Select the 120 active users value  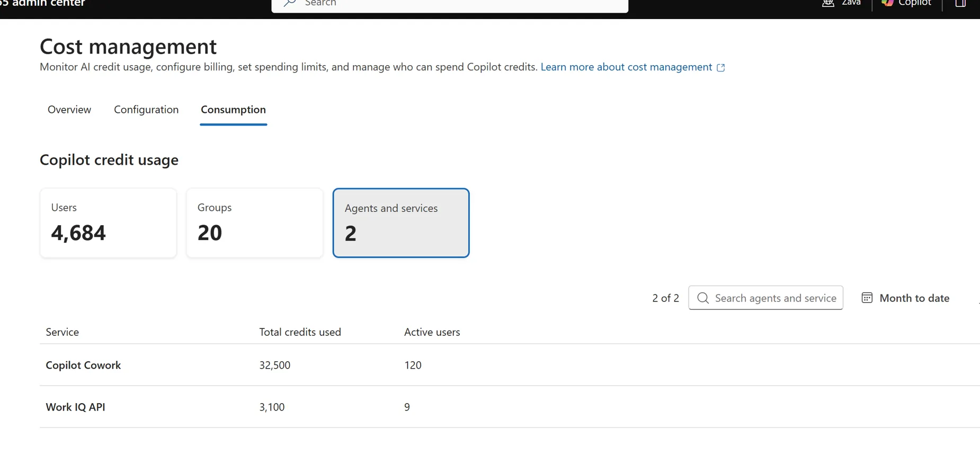pyautogui.click(x=413, y=365)
